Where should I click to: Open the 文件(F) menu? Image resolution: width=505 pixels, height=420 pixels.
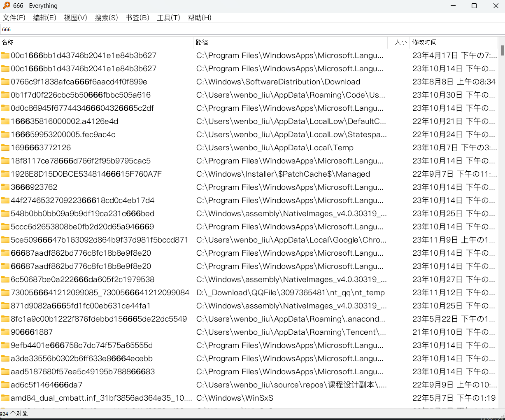click(14, 18)
